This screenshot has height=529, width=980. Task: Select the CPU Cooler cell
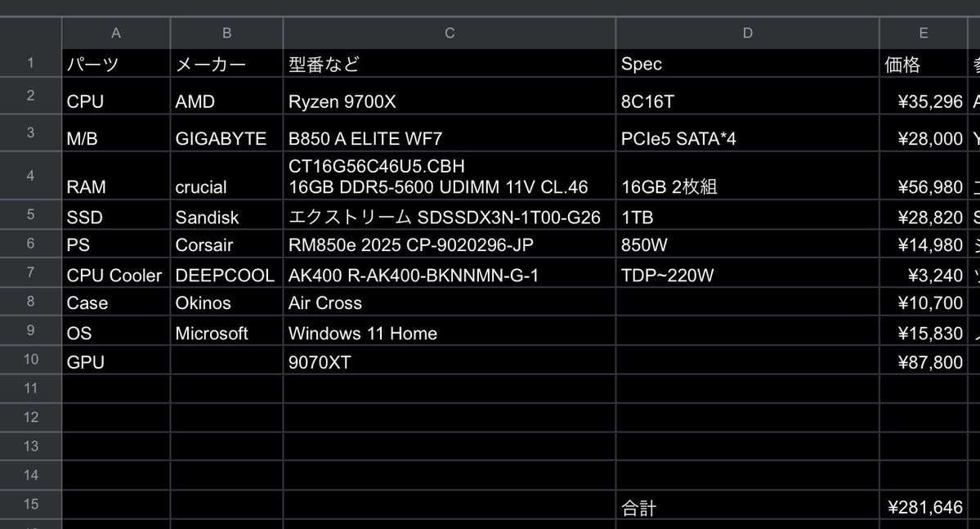pyautogui.click(x=115, y=272)
